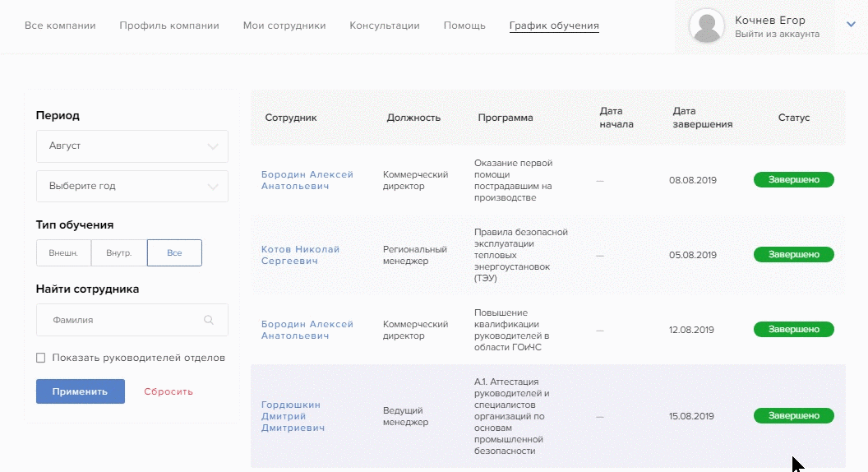
Task: Click the user avatar icon
Action: click(x=706, y=26)
